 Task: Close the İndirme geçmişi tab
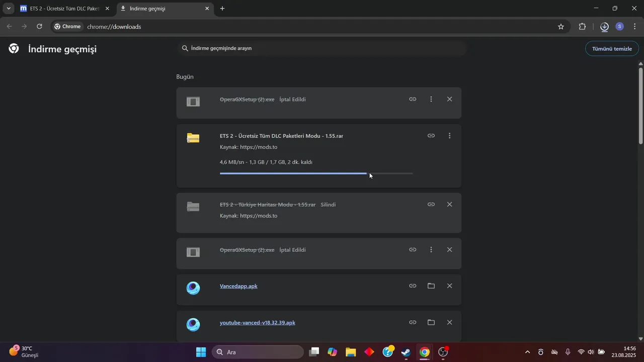pyautogui.click(x=207, y=9)
